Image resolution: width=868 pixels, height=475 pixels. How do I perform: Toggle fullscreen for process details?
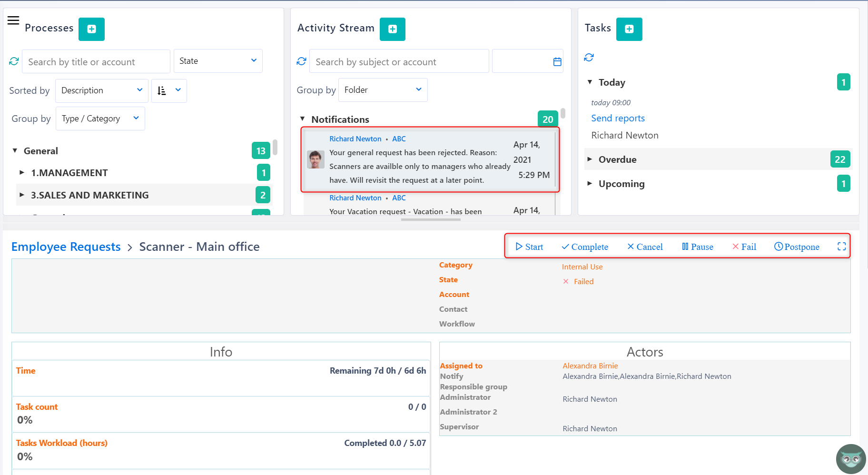click(841, 247)
